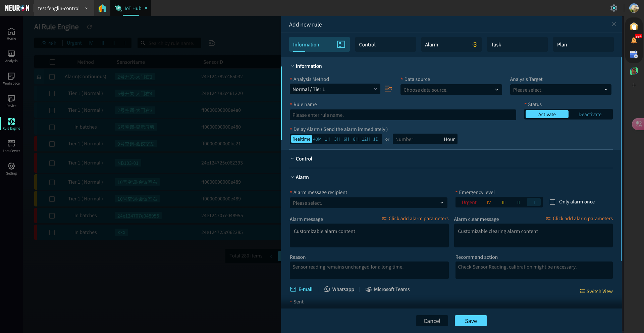644x333 pixels.
Task: Open Rule Engine in the left sidebar
Action: click(x=11, y=124)
